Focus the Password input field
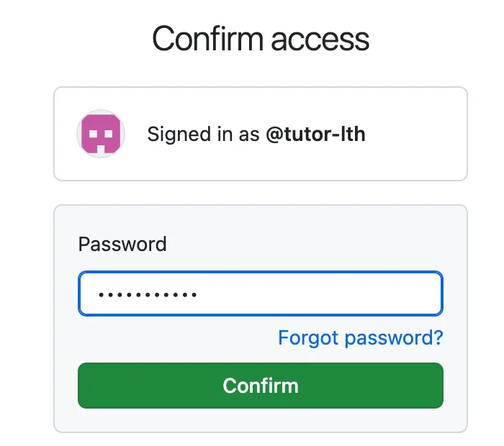The width and height of the screenshot is (504, 446). 260,293
